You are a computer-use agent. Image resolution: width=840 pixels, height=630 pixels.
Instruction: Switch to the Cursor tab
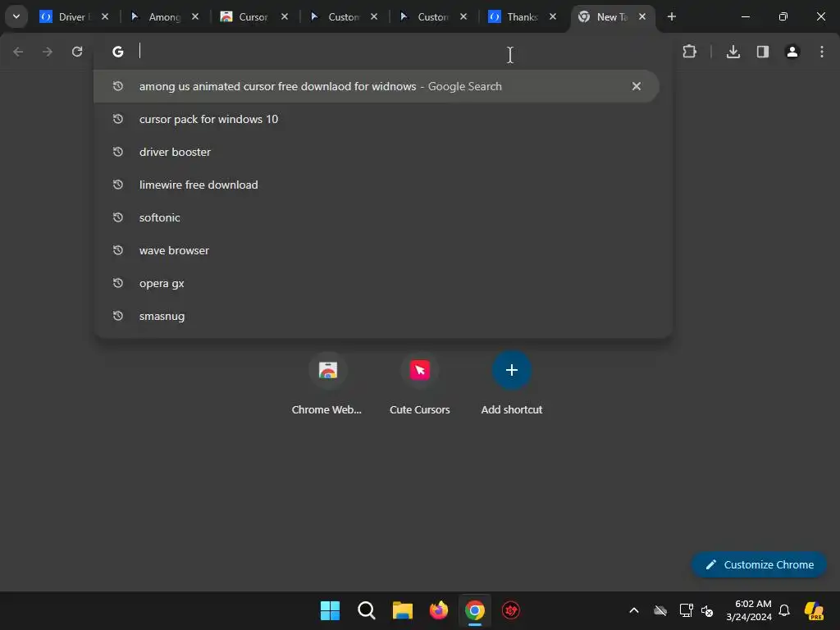(x=253, y=16)
